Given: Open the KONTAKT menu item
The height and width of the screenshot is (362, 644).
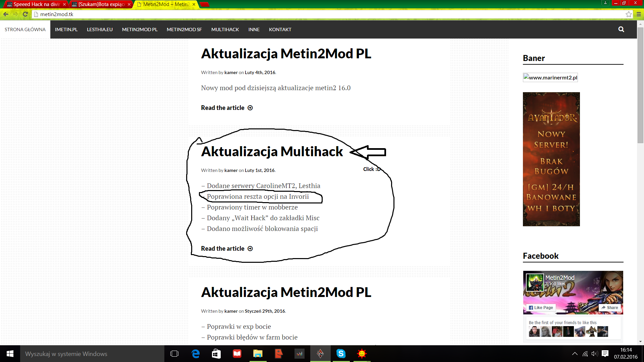Looking at the screenshot, I should 280,29.
